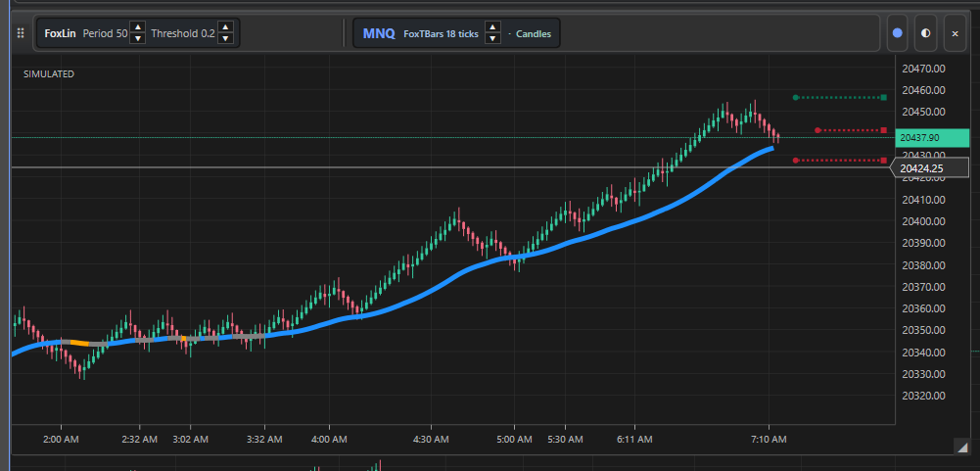Click the 2:00 AM time axis label
Viewport: 980px width, 471px height.
coord(62,440)
